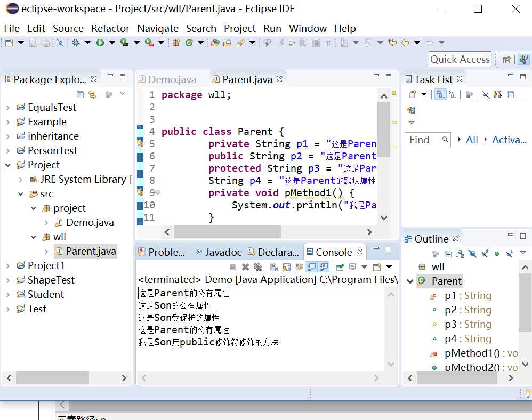Click Display Selected Console icon
Image resolution: width=532 pixels, height=420 pixels.
[352, 267]
